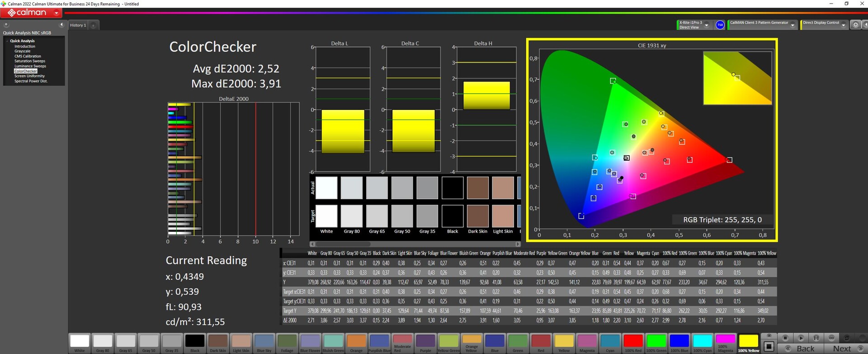
Task: Click the Dark Skin target patch thumbnail
Action: pyautogui.click(x=477, y=216)
